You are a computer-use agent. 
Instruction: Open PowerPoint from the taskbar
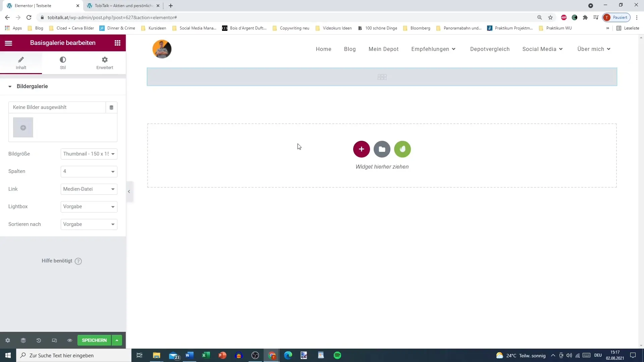[x=222, y=355]
